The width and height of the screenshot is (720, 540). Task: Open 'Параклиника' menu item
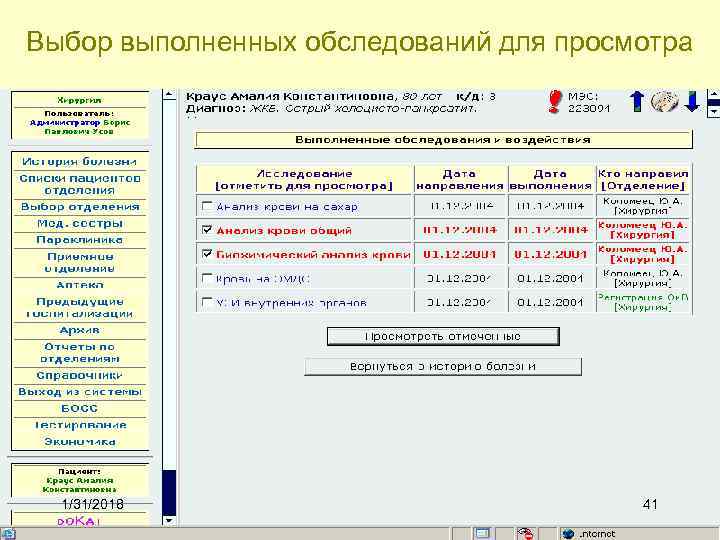pos(80,240)
